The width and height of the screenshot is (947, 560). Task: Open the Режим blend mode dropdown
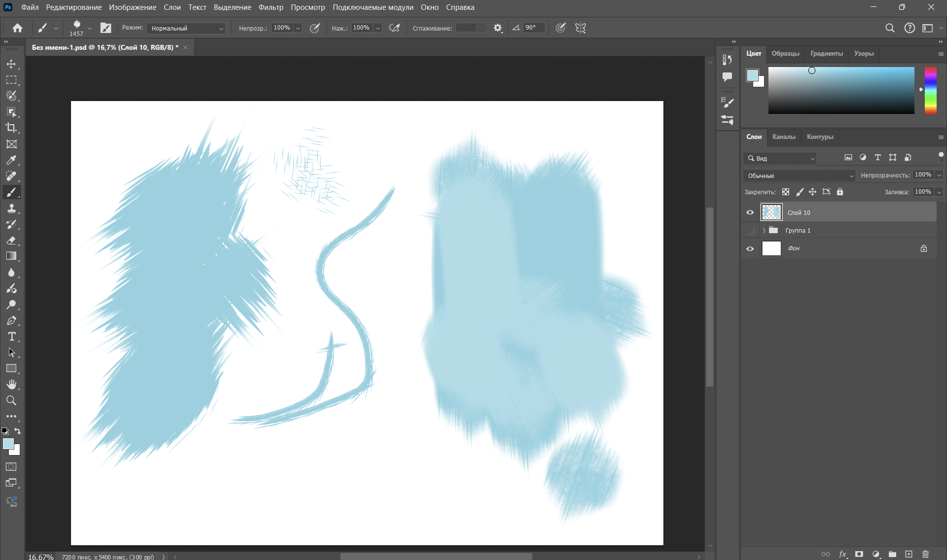[186, 28]
